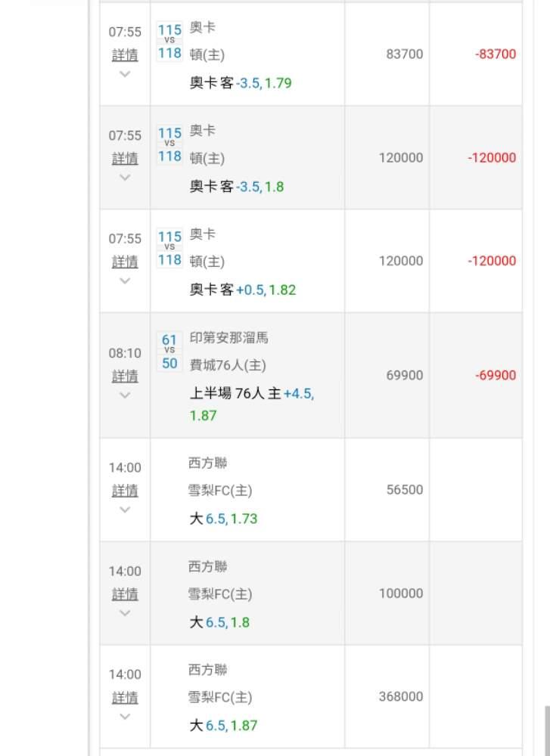The width and height of the screenshot is (550, 756).
Task: Select the 大 6.5, 1.87 bet line
Action: tap(223, 726)
